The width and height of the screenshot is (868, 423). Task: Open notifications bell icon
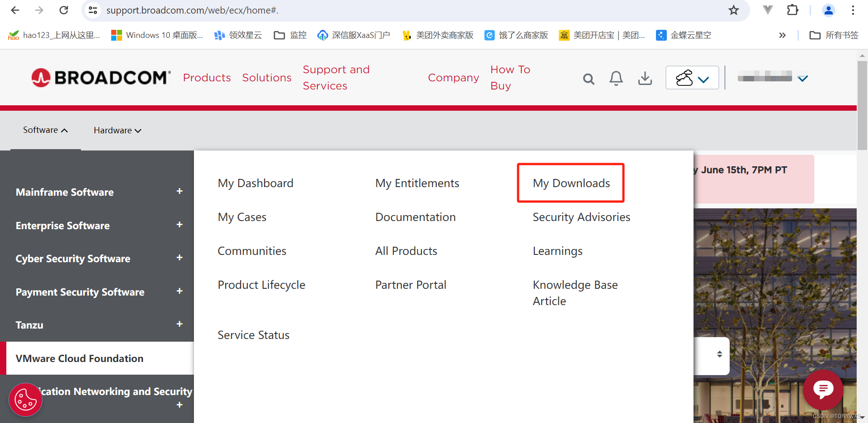coord(616,79)
